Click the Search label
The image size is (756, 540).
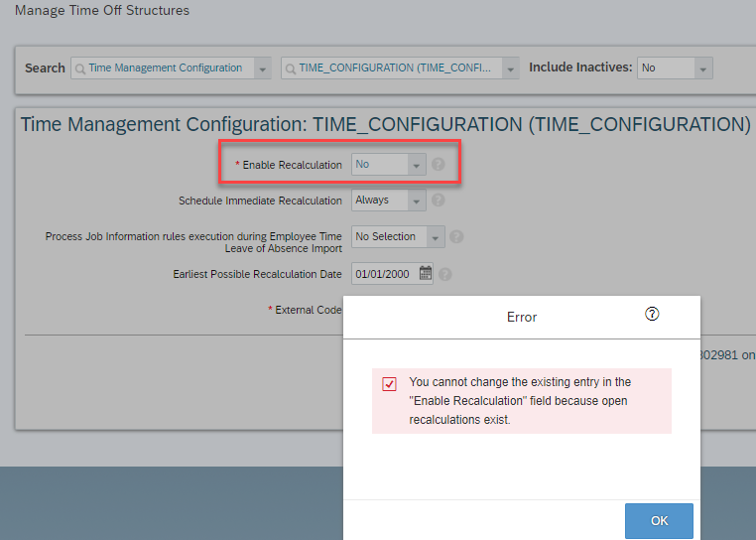pyautogui.click(x=45, y=68)
